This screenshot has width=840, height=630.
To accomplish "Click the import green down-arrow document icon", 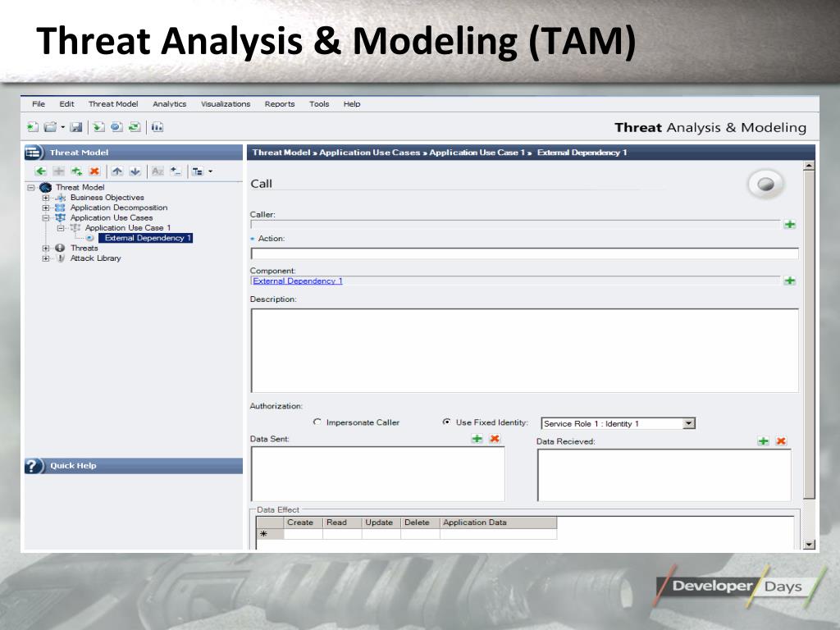I will coord(98,127).
